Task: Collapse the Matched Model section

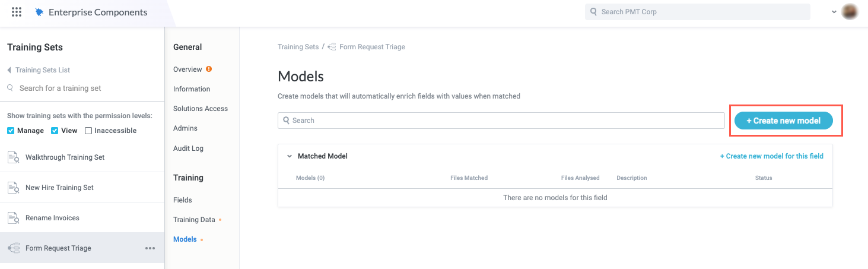Action: pyautogui.click(x=290, y=156)
